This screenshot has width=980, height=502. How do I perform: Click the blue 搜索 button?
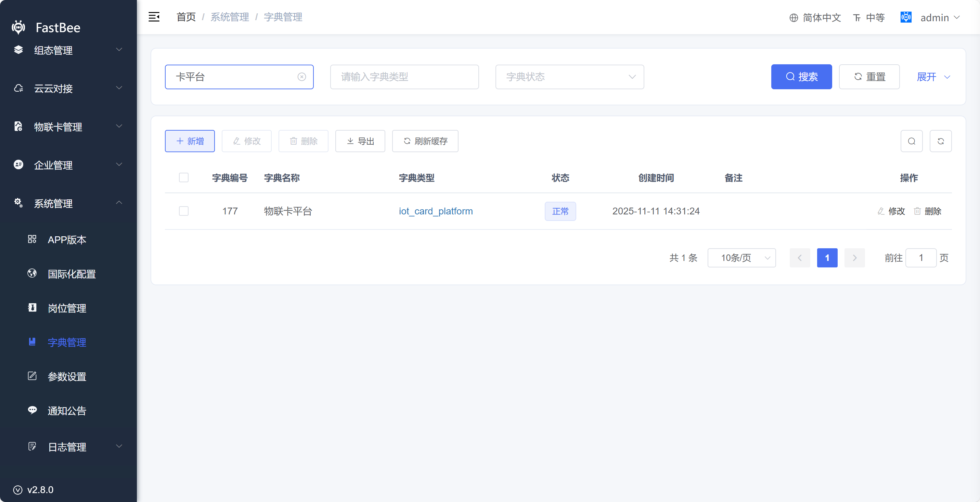[x=801, y=77]
